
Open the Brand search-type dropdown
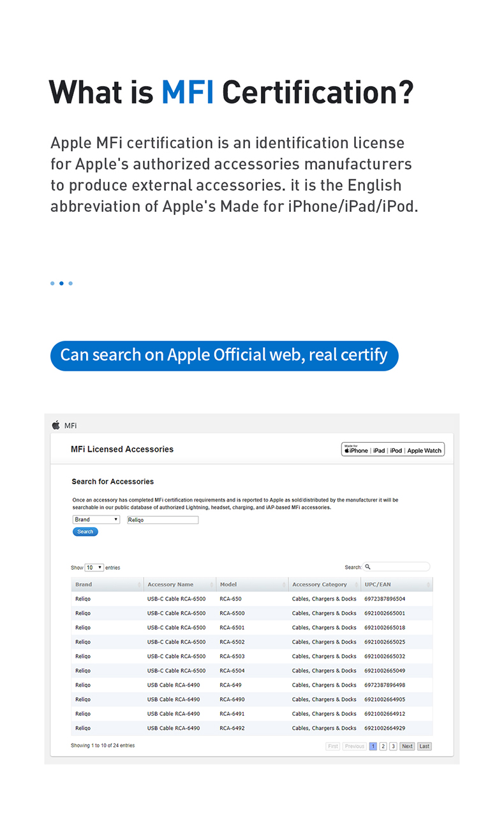pyautogui.click(x=96, y=519)
